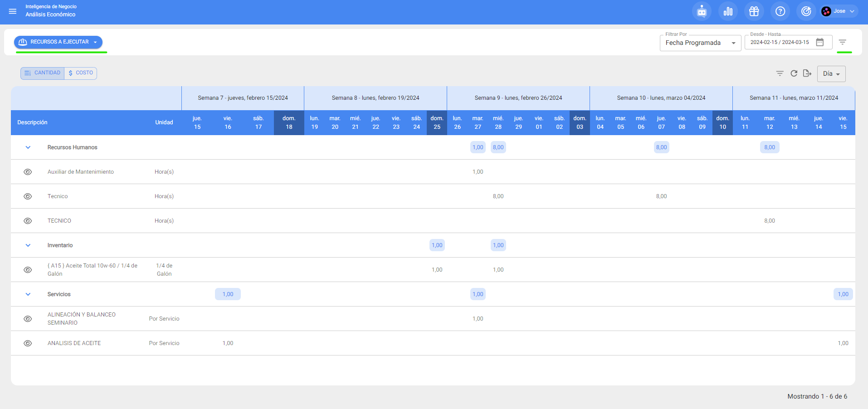This screenshot has width=868, height=409.
Task: Select the CANTIDAD tab
Action: pos(43,73)
